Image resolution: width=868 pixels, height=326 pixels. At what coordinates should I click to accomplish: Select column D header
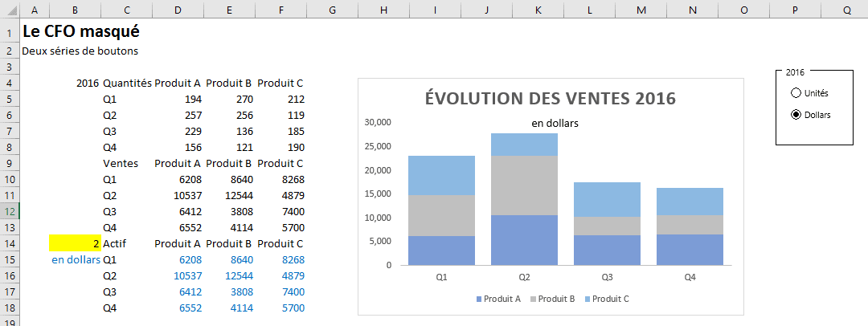[178, 11]
